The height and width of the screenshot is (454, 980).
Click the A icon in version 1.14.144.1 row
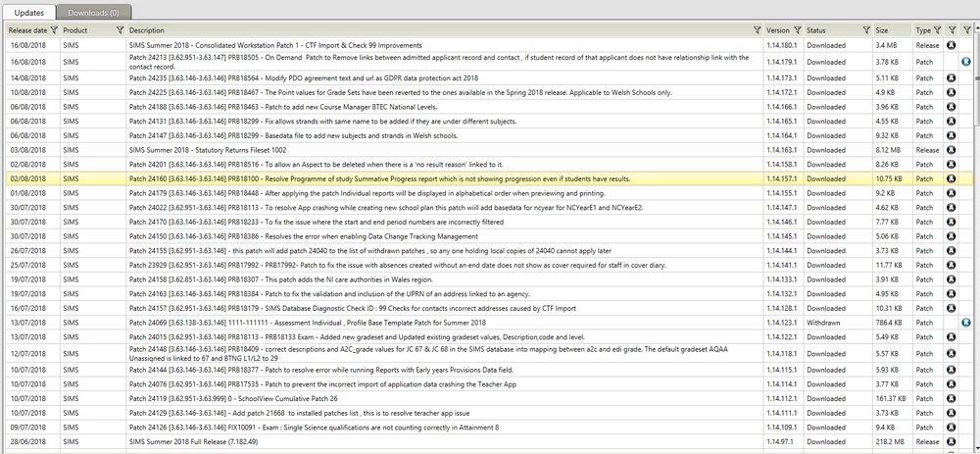952,251
